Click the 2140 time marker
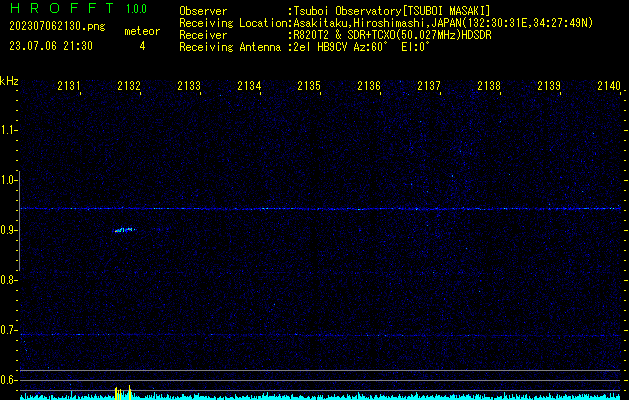Screen dimensions: 629x400 [608, 87]
